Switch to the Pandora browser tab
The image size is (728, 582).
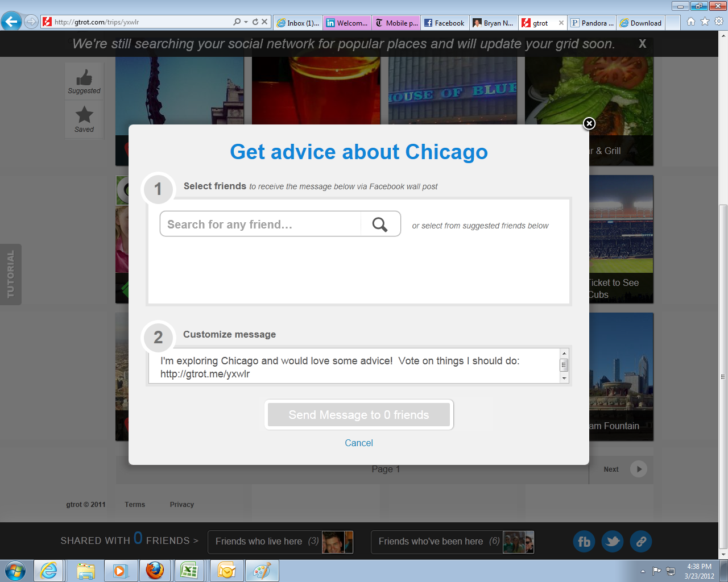(x=593, y=23)
